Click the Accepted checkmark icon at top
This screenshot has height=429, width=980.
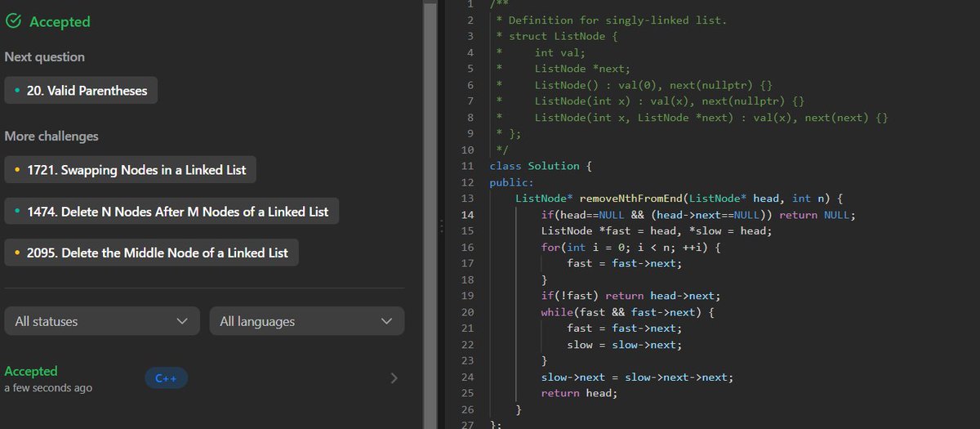(x=13, y=22)
